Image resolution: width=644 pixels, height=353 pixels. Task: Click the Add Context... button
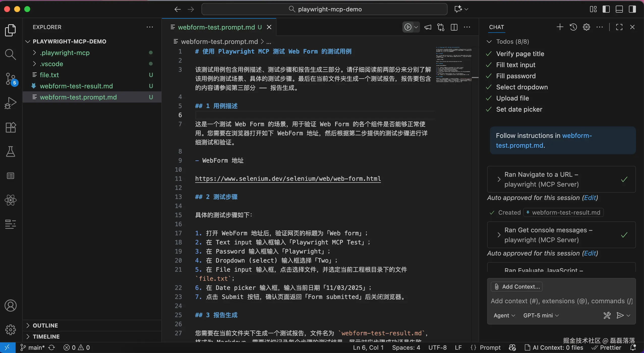coord(517,287)
